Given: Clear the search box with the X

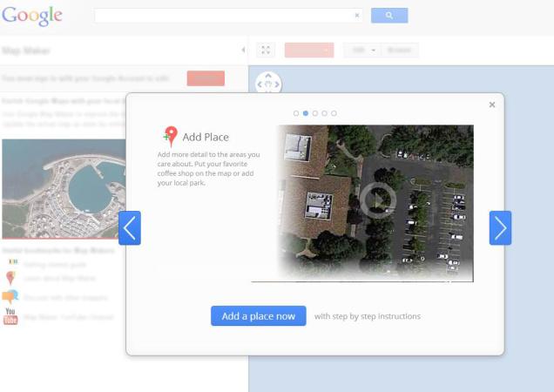Looking at the screenshot, I should coord(356,16).
